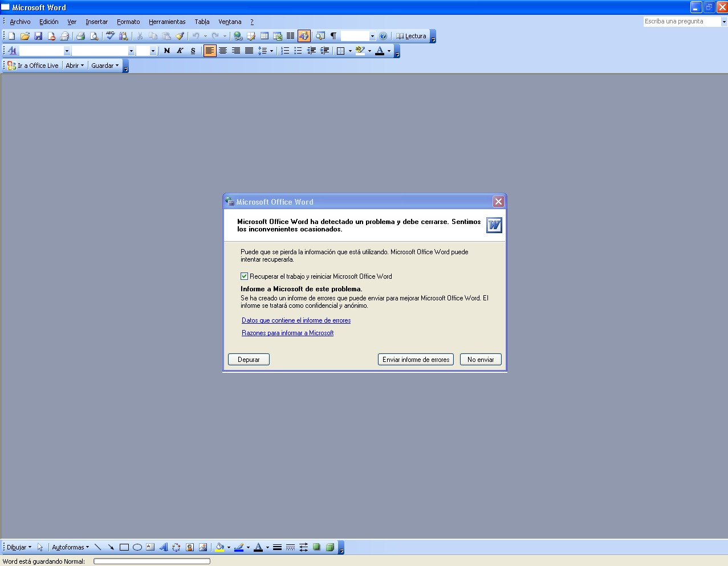Insert WordArt icon in Drawing toolbar
This screenshot has height=566, width=728.
coord(163,547)
